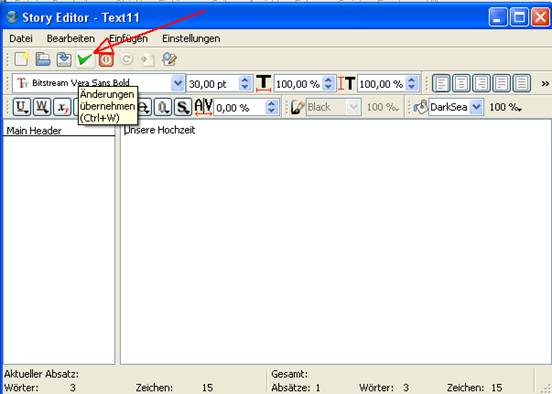
Task: Minimize the Story Editor window
Action: click(498, 17)
